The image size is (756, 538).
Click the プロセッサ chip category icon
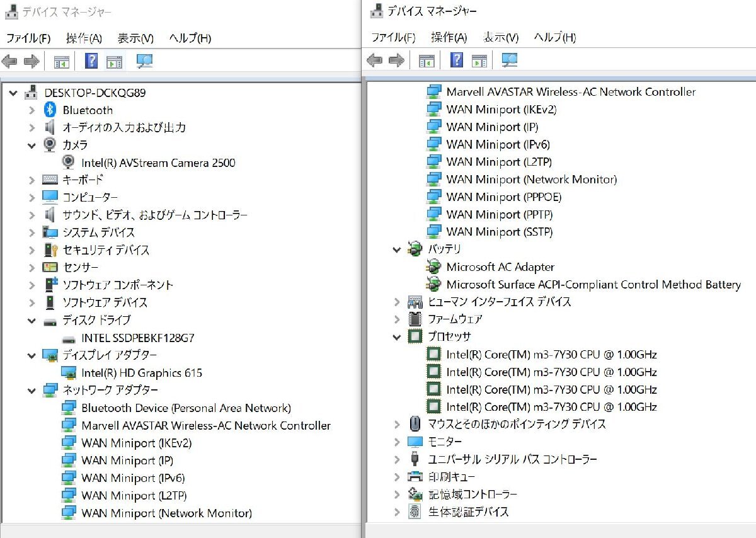point(415,337)
